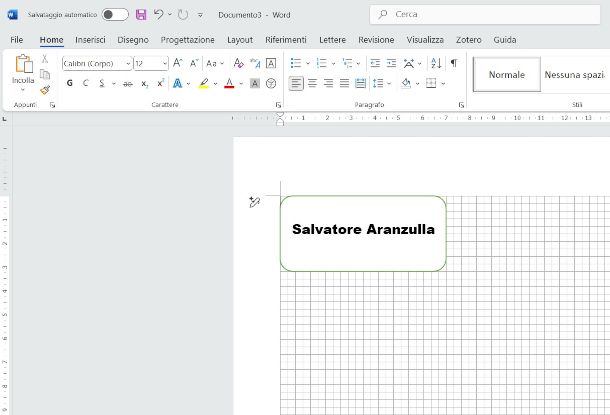Image resolution: width=610 pixels, height=415 pixels.
Task: Toggle the Salvataggio automatico switch
Action: click(115, 15)
